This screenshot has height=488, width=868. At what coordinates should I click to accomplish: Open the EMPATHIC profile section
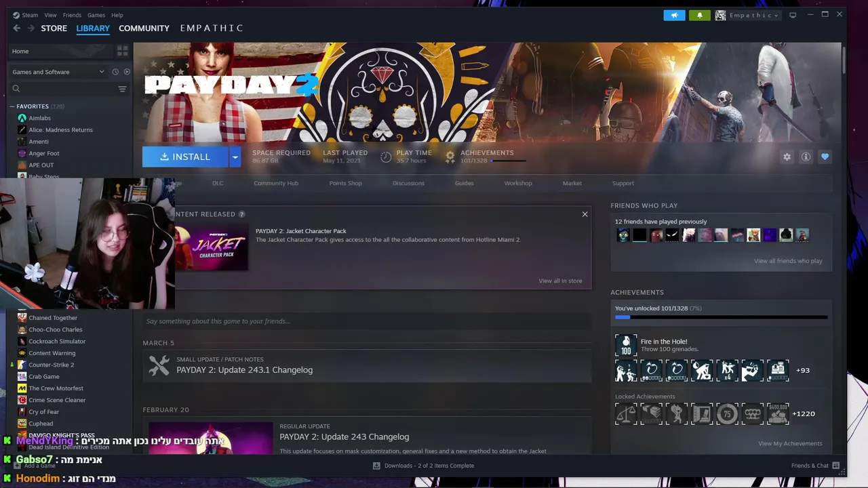point(212,28)
